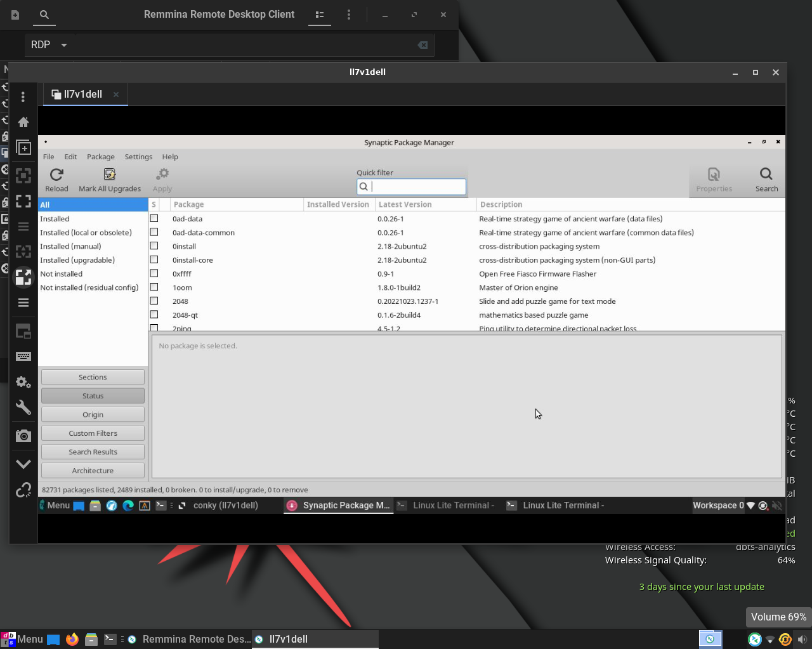The image size is (812, 649).
Task: Click the duplicate session plus icon
Action: [23, 148]
